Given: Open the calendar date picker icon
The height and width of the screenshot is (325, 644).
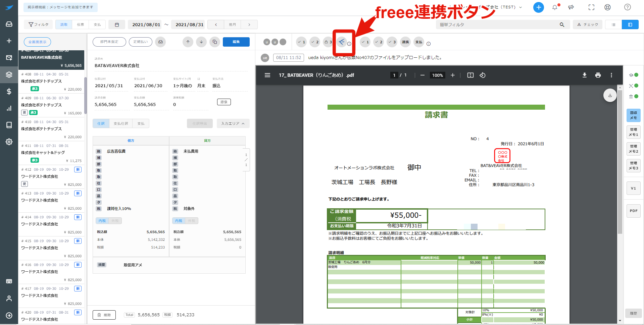Looking at the screenshot, I should point(117,24).
